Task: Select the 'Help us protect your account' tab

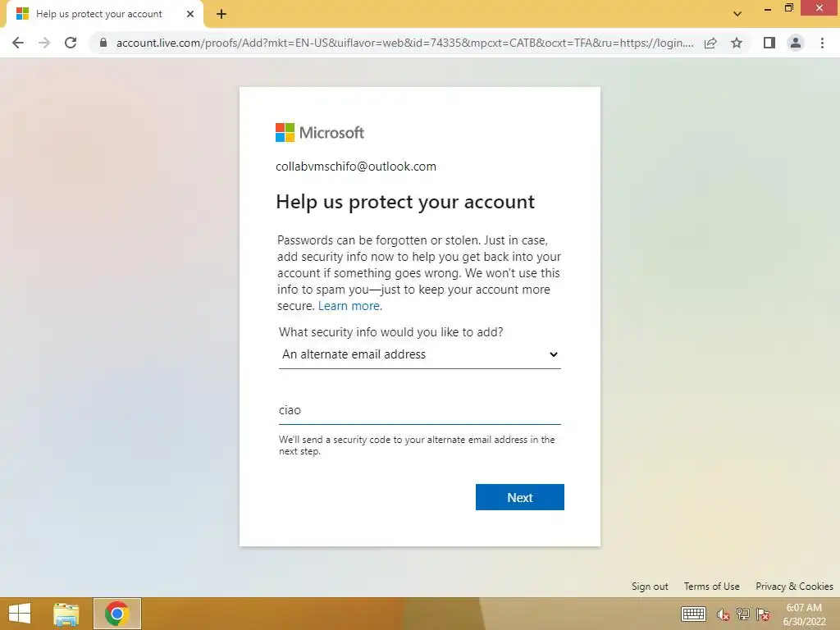Action: click(104, 14)
